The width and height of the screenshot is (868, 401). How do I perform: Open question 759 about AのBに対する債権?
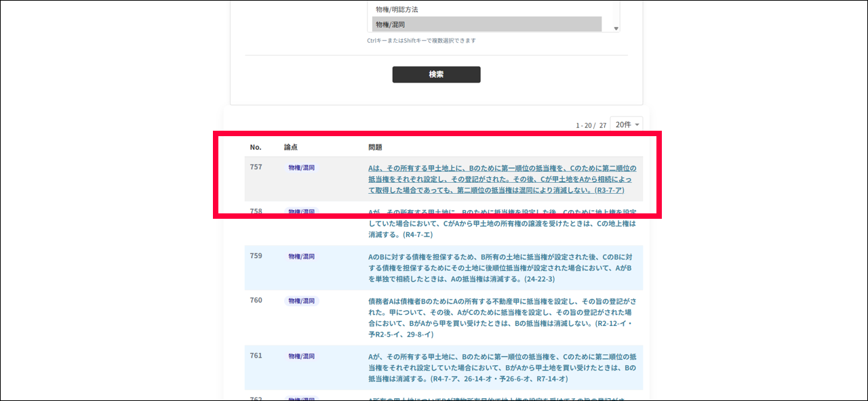click(502, 268)
